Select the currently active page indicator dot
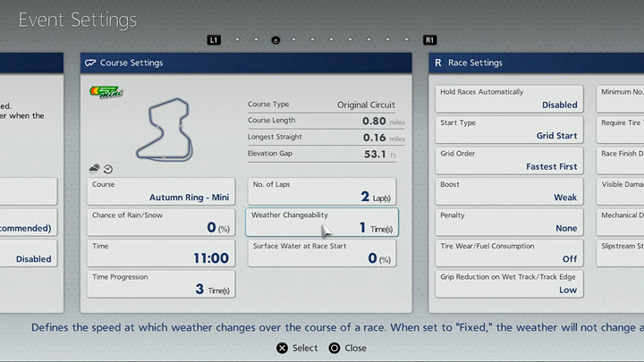This screenshot has width=644, height=362. [275, 40]
